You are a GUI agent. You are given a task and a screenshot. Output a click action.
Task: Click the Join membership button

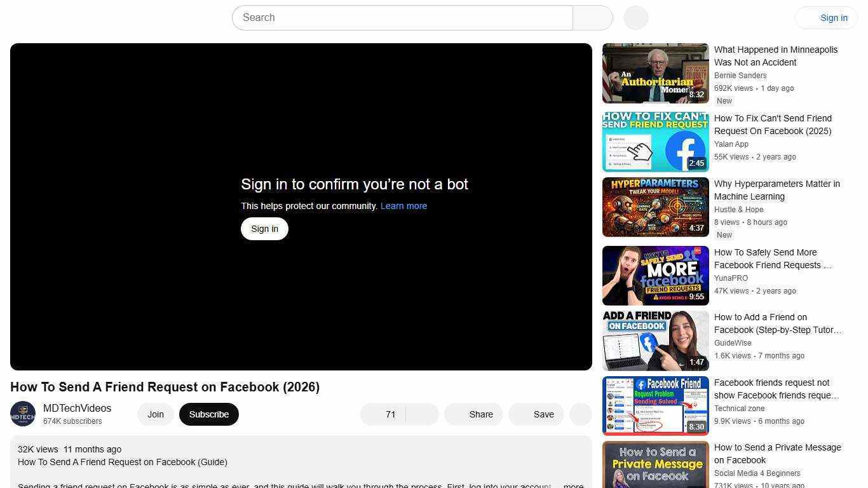tap(155, 414)
